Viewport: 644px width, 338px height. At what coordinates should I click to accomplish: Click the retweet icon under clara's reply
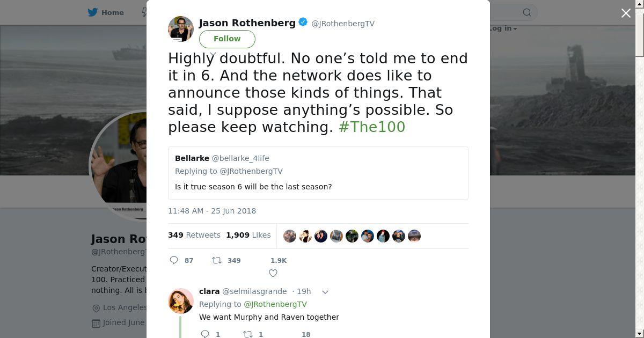248,334
